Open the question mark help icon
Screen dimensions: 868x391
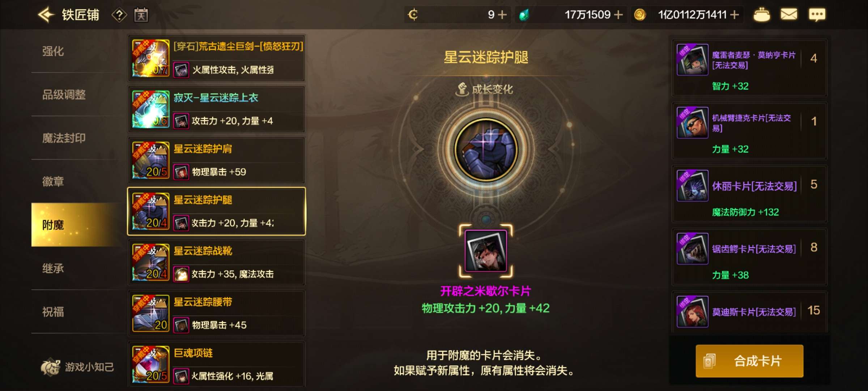119,15
